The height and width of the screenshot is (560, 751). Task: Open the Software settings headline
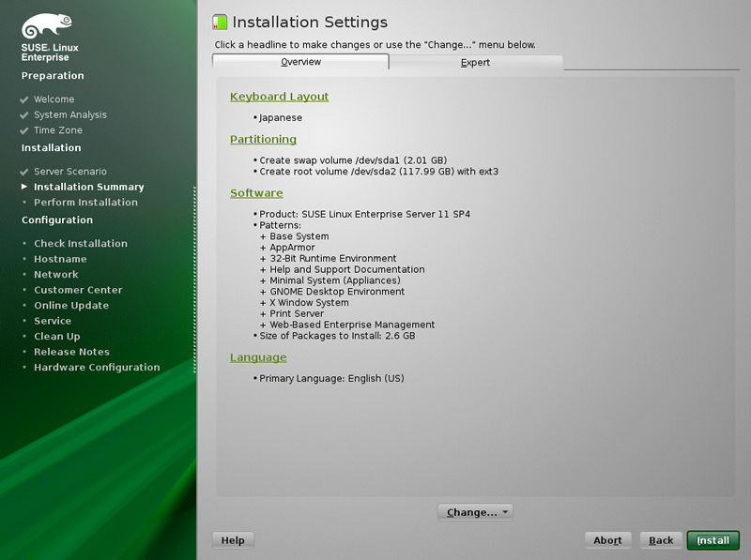(256, 193)
